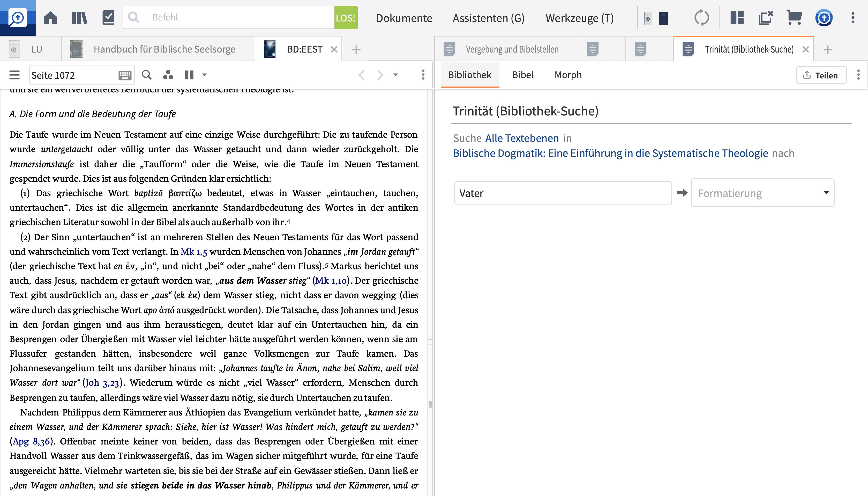Click the Biblische Dogmatik resource link
868x496 pixels.
click(x=610, y=153)
